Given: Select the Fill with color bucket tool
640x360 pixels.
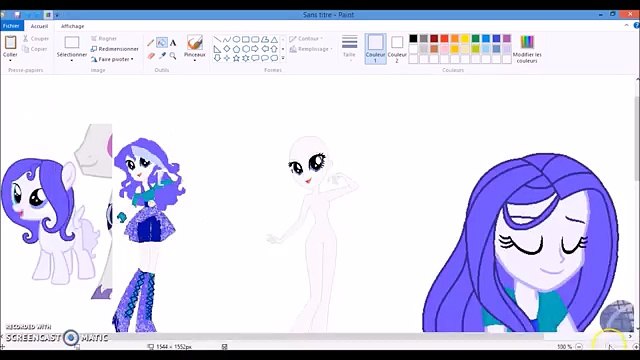Looking at the screenshot, I should (162, 42).
